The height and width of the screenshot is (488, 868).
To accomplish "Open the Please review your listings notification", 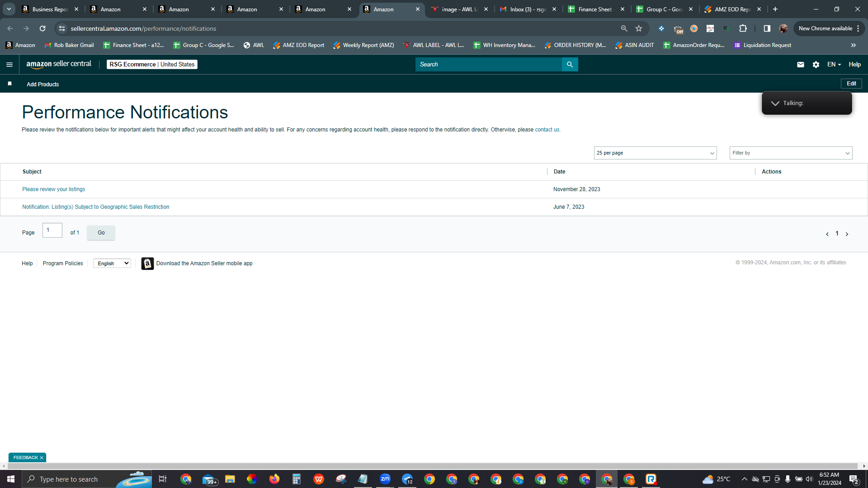I will tap(53, 189).
